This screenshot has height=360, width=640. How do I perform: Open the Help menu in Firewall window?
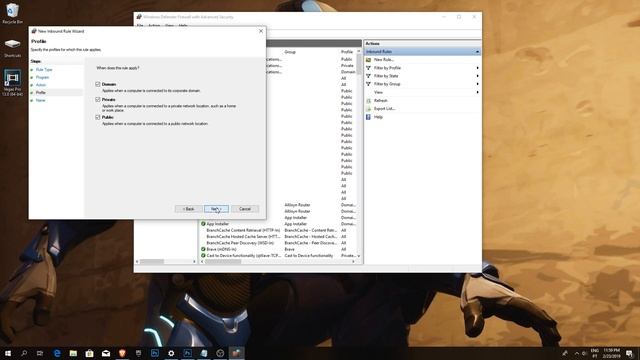[x=183, y=26]
